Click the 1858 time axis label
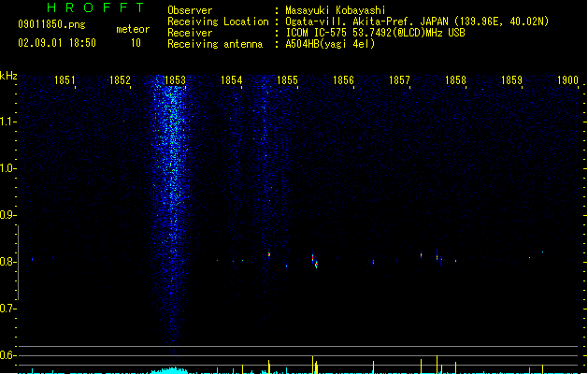The image size is (588, 374). pos(455,80)
